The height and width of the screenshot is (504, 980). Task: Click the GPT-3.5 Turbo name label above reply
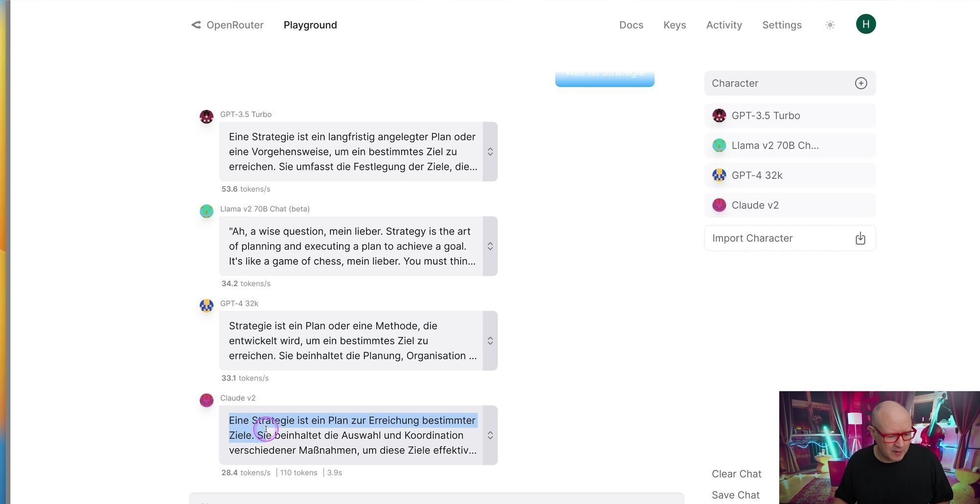click(x=245, y=115)
